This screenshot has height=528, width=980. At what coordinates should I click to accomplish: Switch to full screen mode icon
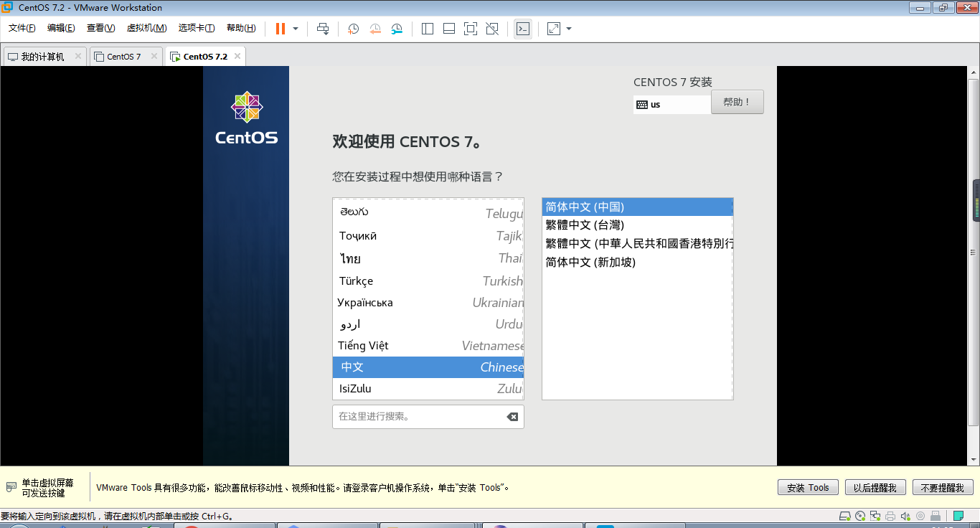click(471, 29)
